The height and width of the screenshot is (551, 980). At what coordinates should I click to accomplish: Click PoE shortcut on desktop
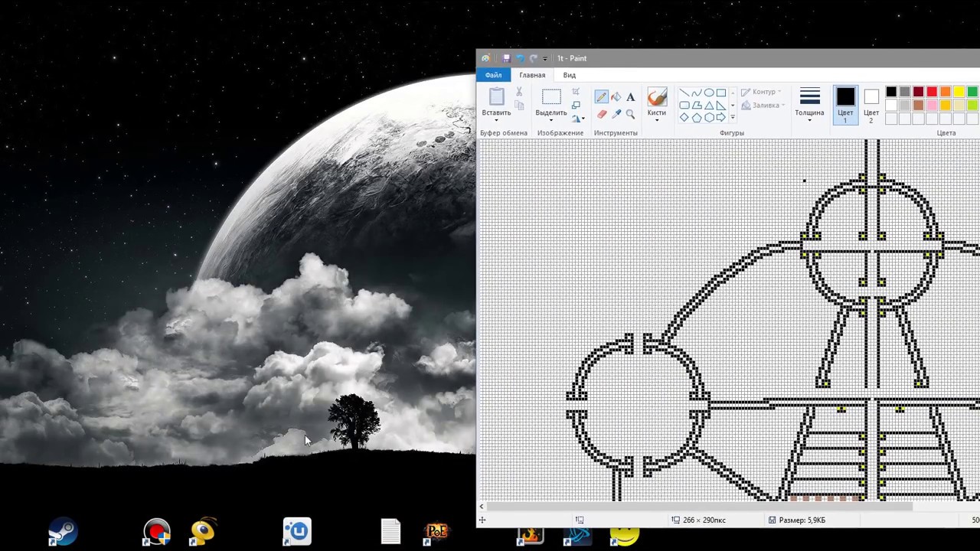coord(436,532)
